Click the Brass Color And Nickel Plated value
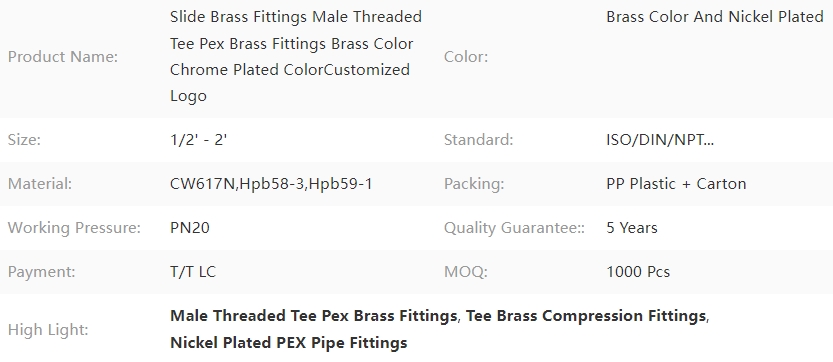This screenshot has width=833, height=362. pos(715,17)
